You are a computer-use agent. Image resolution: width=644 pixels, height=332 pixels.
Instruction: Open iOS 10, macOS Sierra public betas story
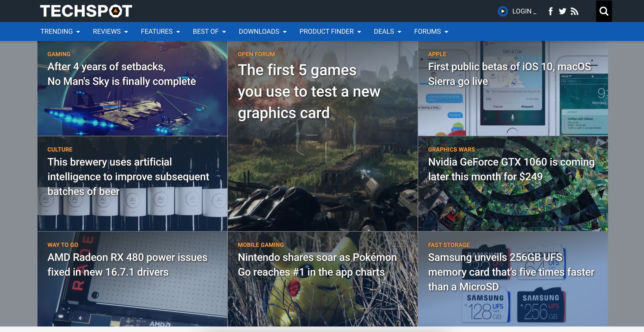[x=510, y=74]
